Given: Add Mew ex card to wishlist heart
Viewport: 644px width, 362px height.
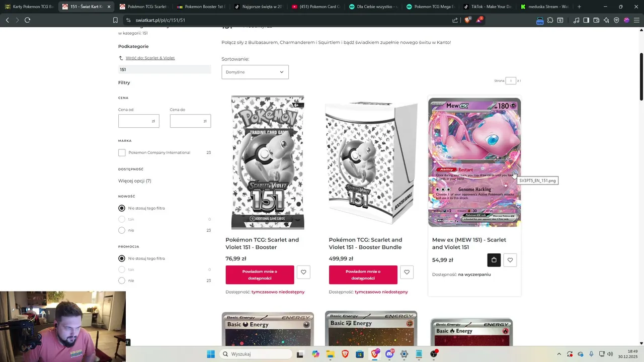Looking at the screenshot, I should pyautogui.click(x=510, y=260).
